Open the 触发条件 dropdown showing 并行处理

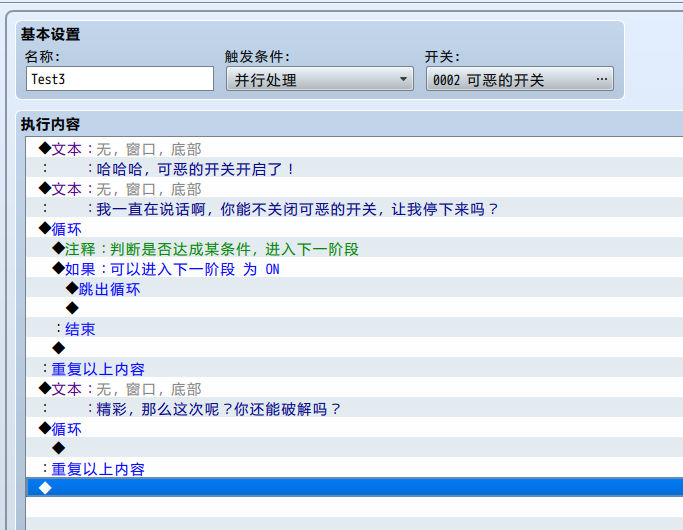tap(320, 79)
